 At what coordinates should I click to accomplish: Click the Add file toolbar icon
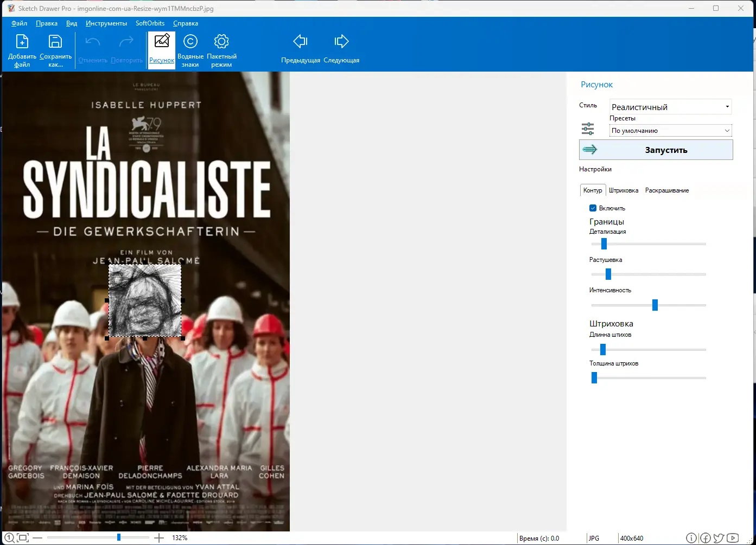pos(22,50)
